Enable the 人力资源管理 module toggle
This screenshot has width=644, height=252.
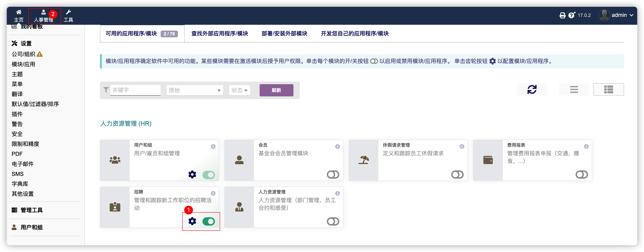point(333,221)
